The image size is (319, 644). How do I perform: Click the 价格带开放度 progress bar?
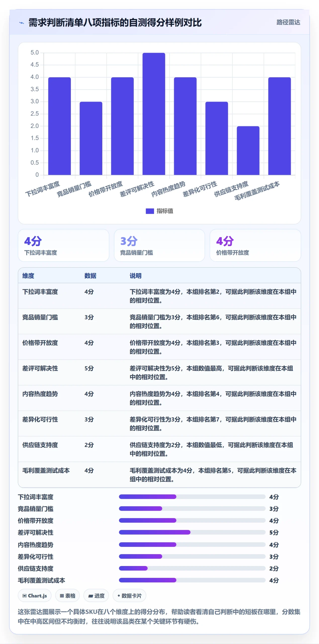(x=192, y=520)
